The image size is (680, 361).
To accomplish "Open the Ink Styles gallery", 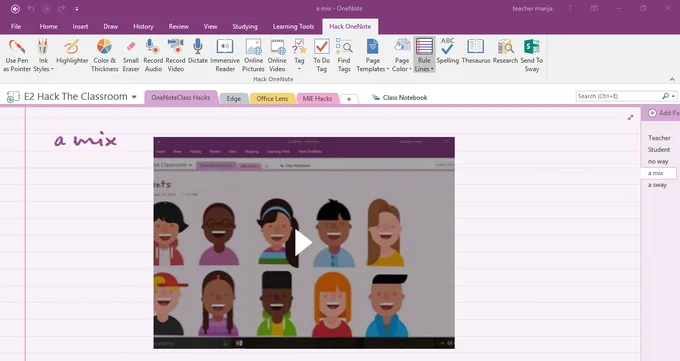I will 43,56.
